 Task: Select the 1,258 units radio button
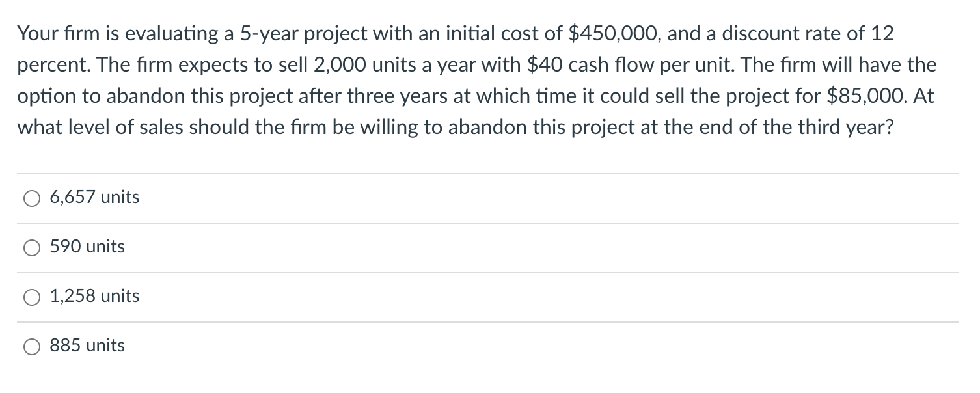pyautogui.click(x=32, y=297)
